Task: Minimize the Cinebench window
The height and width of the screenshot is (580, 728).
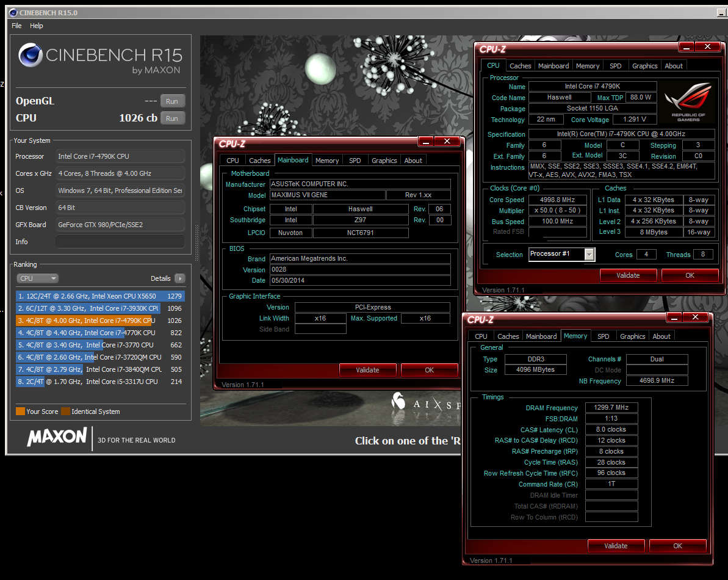Action: [722, 13]
